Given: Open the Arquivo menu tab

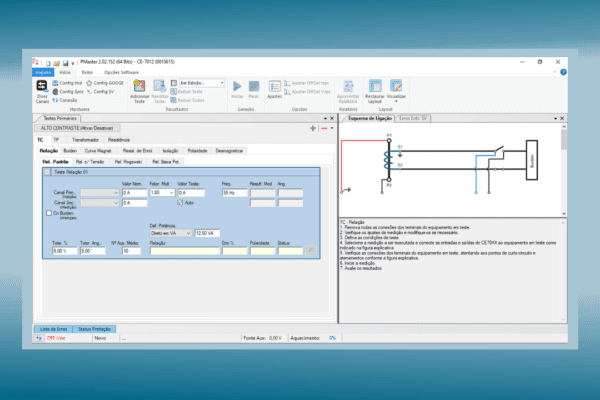Looking at the screenshot, I should tap(43, 72).
